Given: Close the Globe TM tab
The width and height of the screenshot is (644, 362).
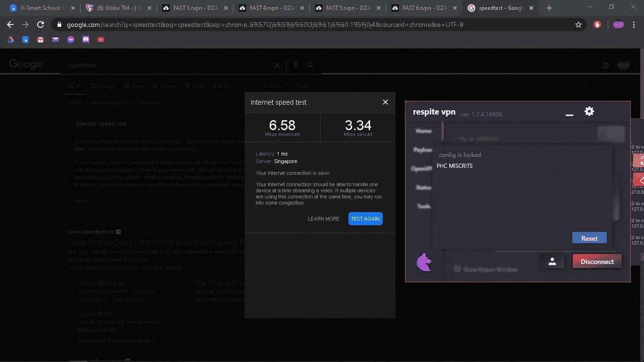Looking at the screenshot, I should coord(149,8).
